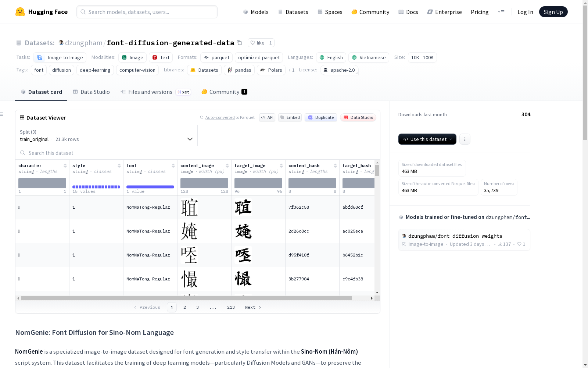Filter by parquet format tag

tap(216, 57)
